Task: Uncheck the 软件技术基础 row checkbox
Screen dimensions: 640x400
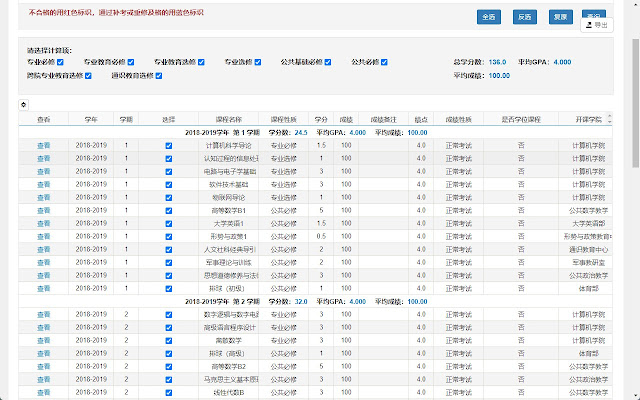Action: click(169, 185)
